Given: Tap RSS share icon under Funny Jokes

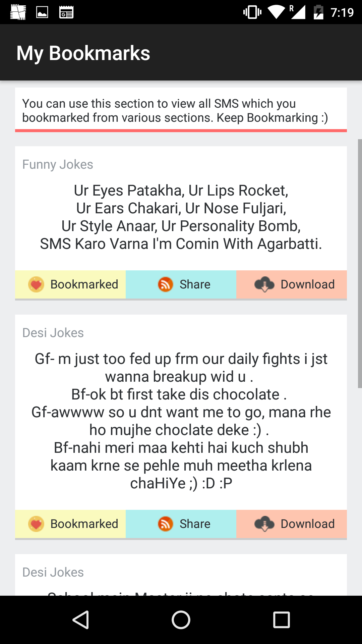Looking at the screenshot, I should coord(165,284).
